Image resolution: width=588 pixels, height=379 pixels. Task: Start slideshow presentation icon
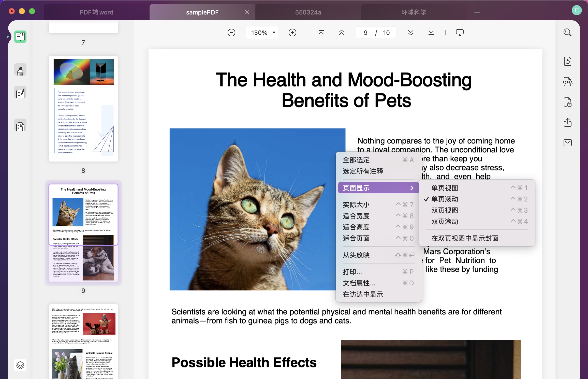(x=460, y=33)
